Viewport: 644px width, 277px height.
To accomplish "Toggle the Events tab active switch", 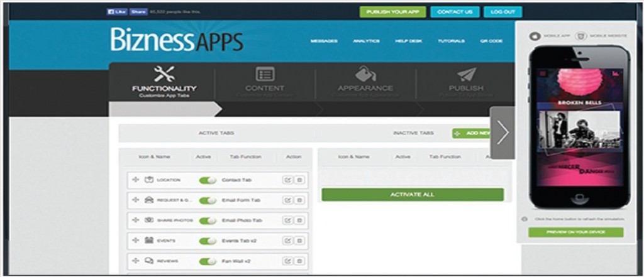I will (x=208, y=241).
